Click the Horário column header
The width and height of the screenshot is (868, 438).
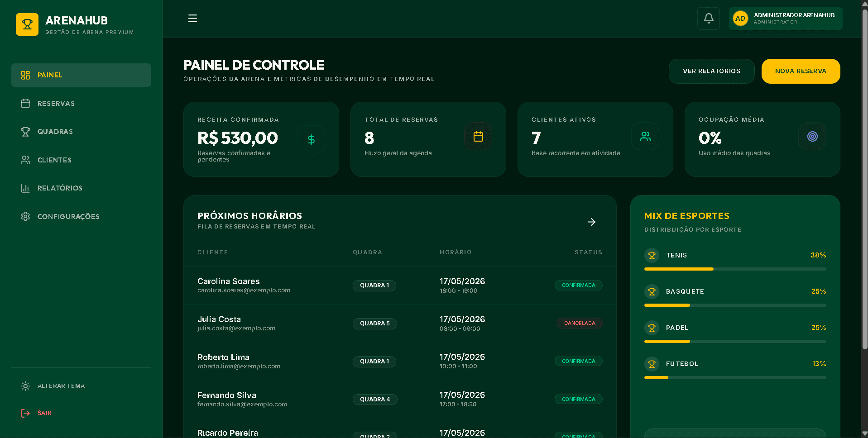(x=456, y=252)
